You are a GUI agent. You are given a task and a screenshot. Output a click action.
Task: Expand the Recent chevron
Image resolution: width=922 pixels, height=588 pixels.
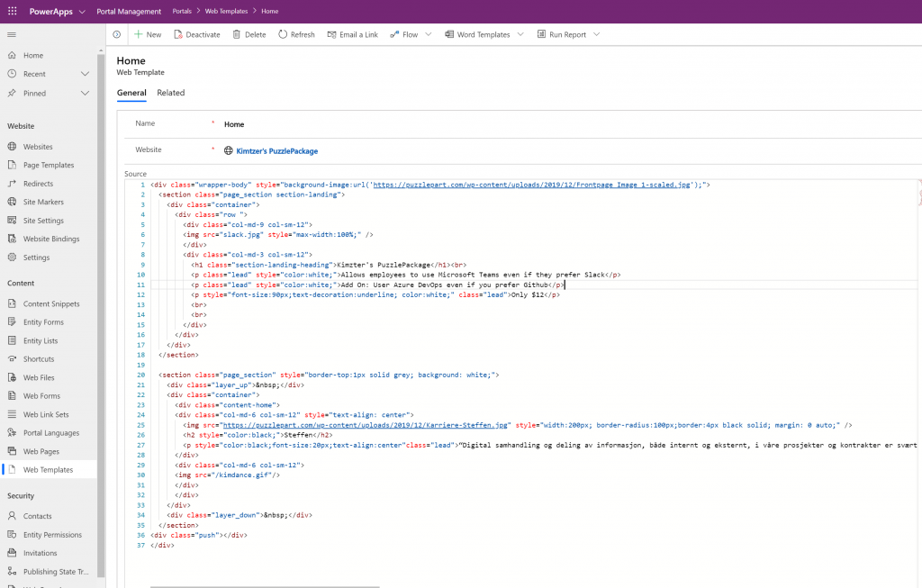pyautogui.click(x=85, y=74)
